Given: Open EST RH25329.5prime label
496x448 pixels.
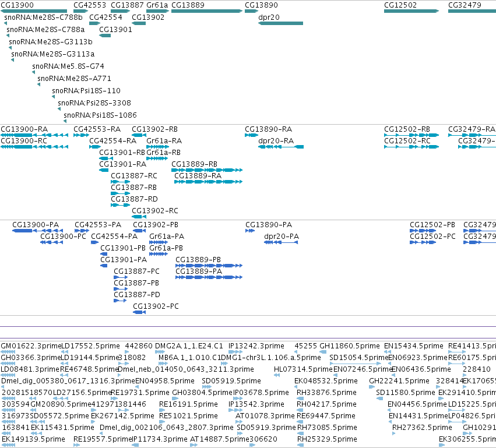Looking at the screenshot, I should click(327, 439).
